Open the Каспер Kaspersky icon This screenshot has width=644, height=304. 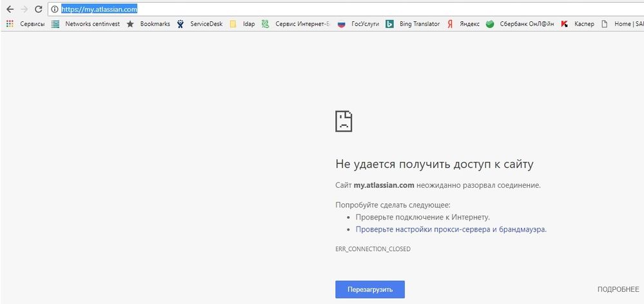(565, 24)
